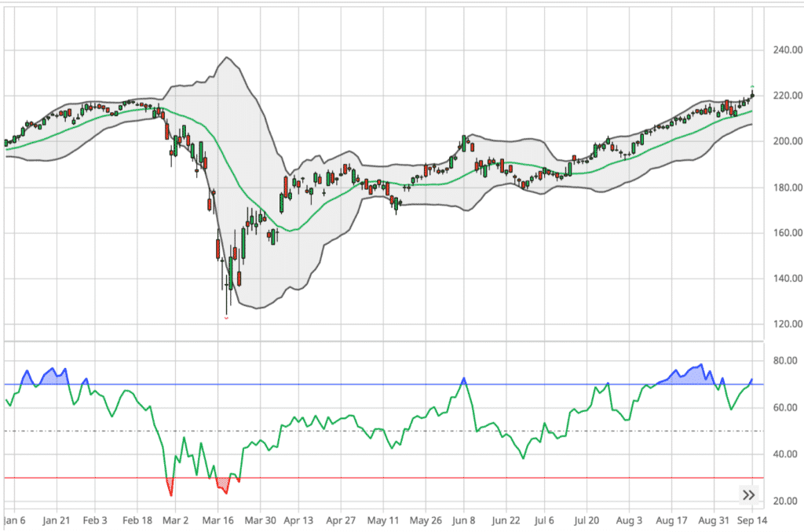804x532 pixels.
Task: Click the Jan 6 date axis label
Action: tap(16, 519)
